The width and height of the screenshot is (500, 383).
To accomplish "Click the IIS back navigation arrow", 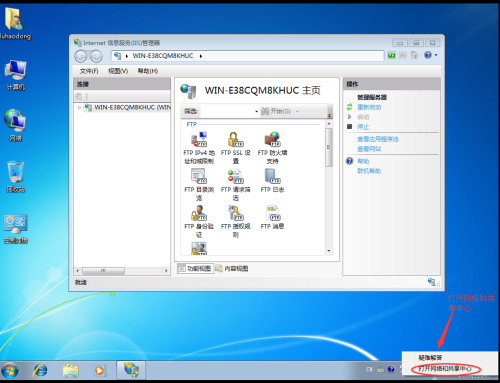I will click(x=81, y=56).
